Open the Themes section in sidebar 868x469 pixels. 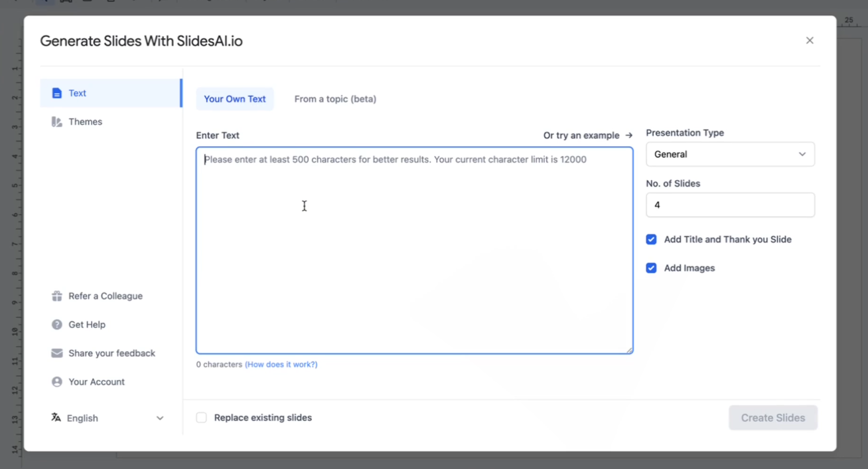pos(110,122)
